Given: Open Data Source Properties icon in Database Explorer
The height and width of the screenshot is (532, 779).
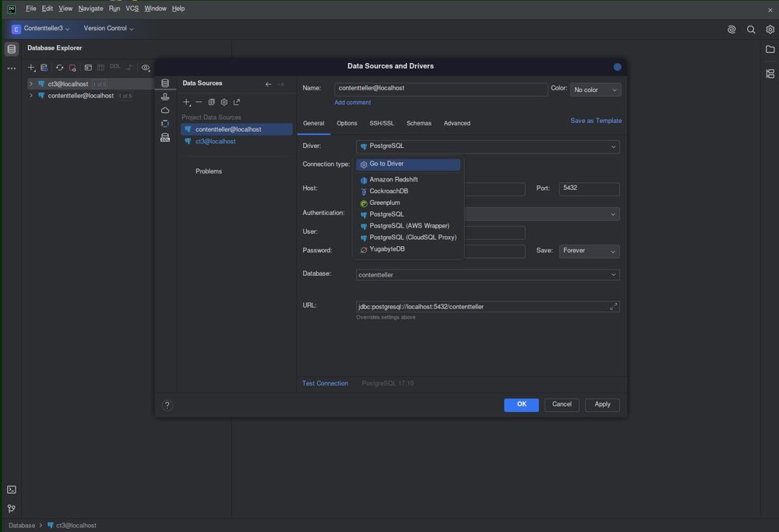Looking at the screenshot, I should coord(44,68).
